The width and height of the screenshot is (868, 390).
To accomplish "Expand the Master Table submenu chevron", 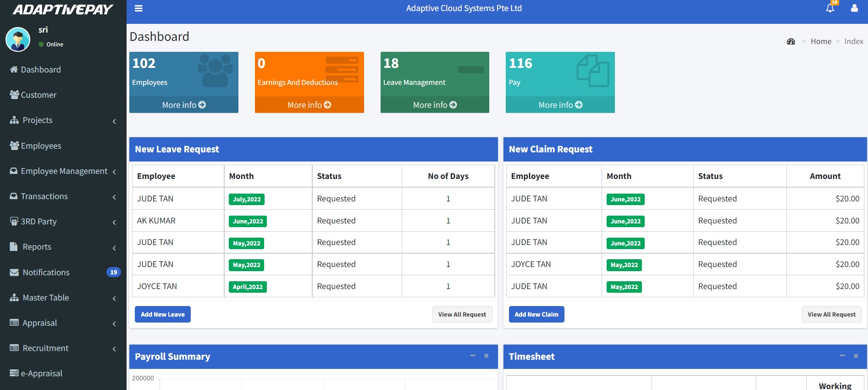I will [x=114, y=298].
